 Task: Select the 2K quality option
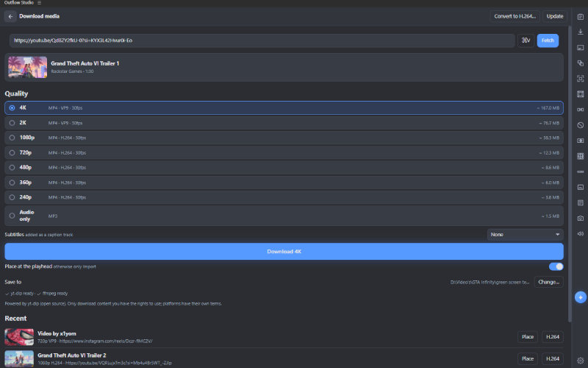pyautogui.click(x=284, y=123)
